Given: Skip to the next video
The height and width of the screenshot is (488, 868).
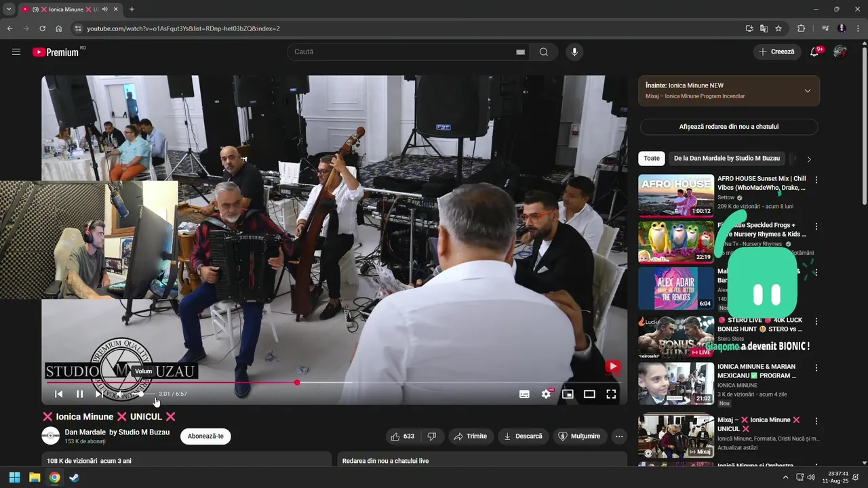Looking at the screenshot, I should click(100, 394).
